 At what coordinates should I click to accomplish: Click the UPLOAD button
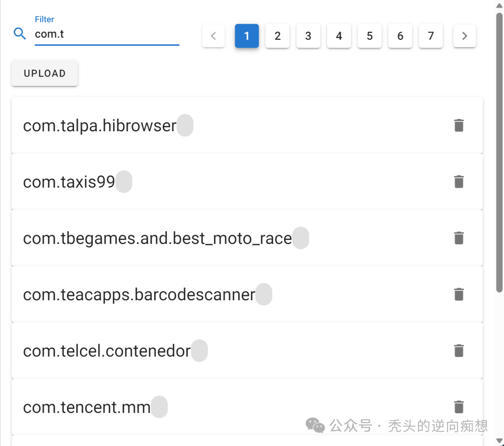pos(45,73)
